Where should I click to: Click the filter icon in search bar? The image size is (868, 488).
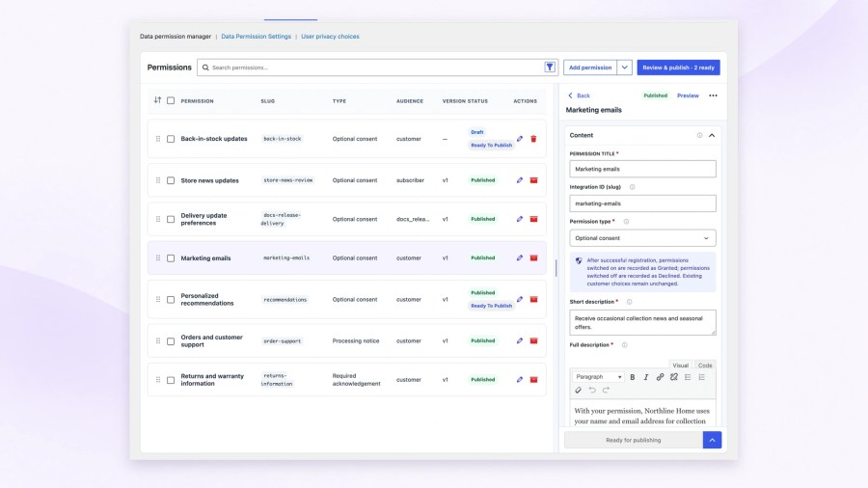550,68
